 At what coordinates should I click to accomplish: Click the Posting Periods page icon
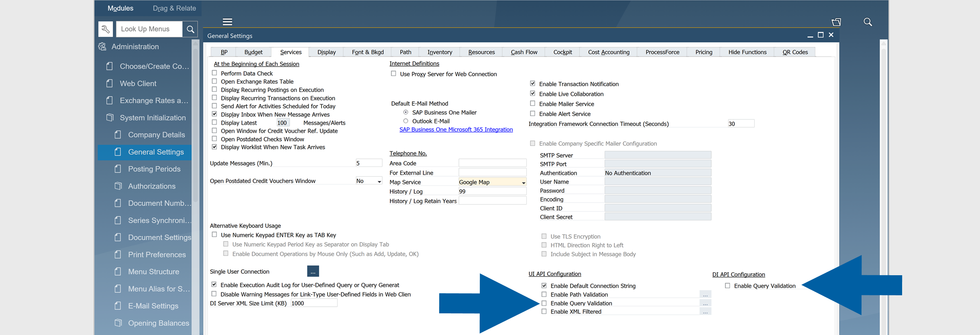tap(118, 169)
